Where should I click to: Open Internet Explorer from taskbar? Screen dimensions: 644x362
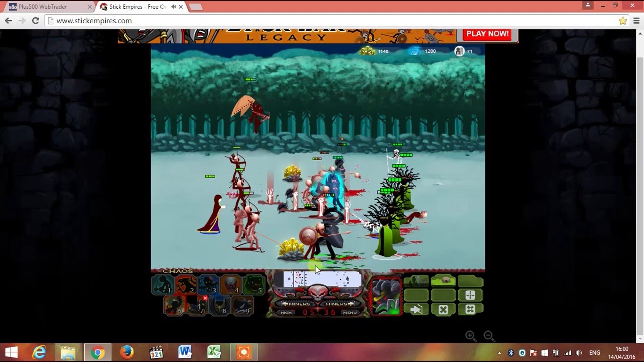tap(39, 352)
